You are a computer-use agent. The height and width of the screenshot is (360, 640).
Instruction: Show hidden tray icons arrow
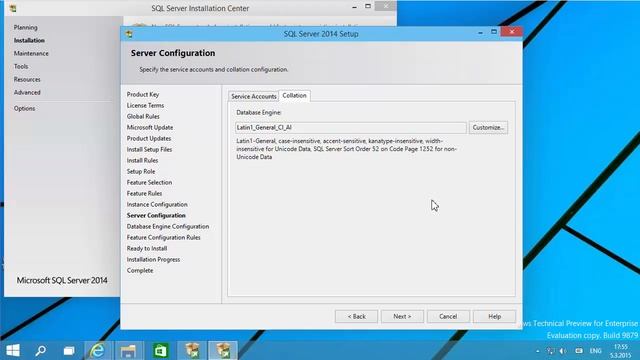tap(538, 351)
